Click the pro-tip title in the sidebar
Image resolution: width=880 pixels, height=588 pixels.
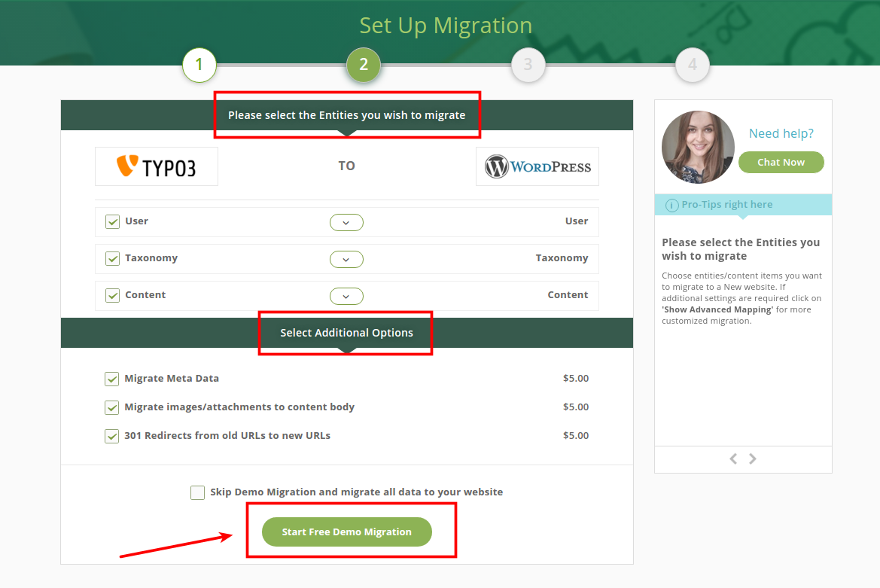point(741,249)
